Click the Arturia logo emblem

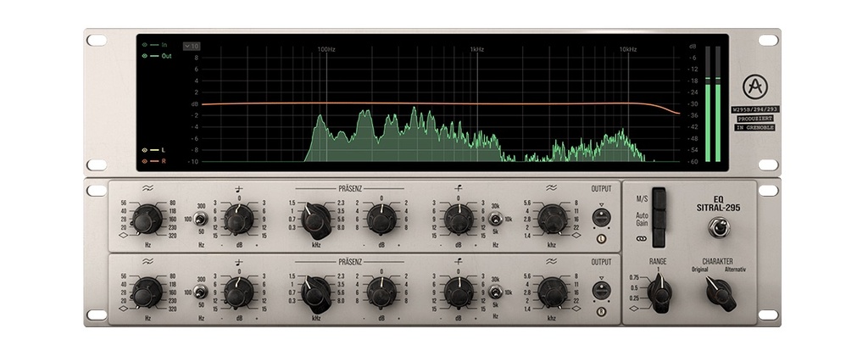click(754, 87)
